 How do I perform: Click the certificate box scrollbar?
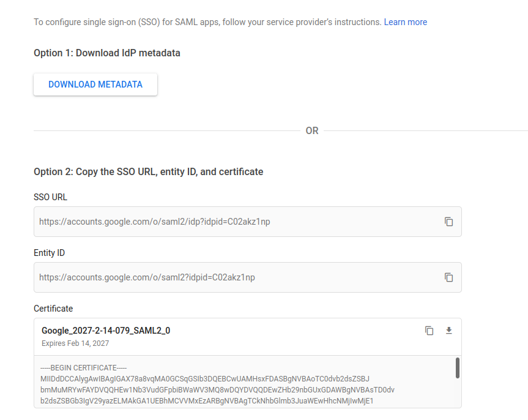(x=457, y=368)
